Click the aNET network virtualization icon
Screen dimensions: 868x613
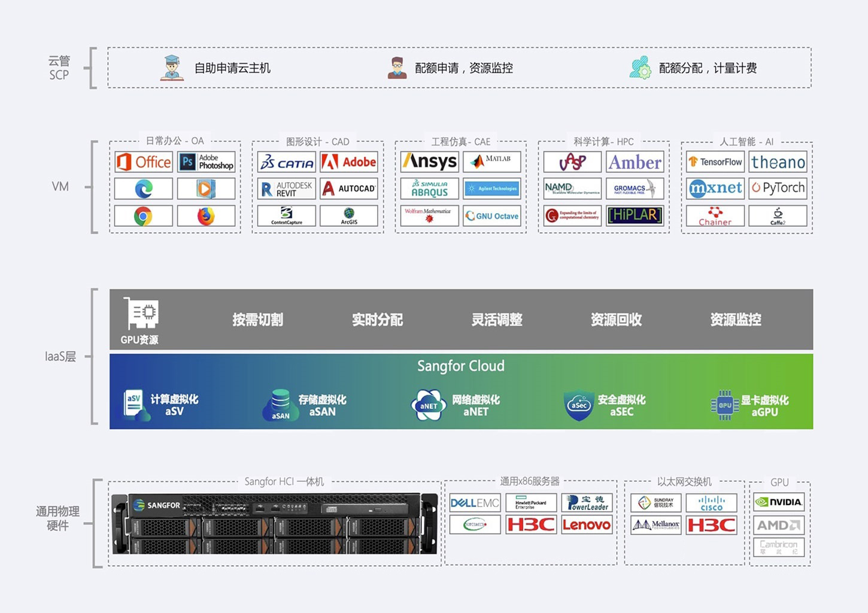pyautogui.click(x=429, y=405)
